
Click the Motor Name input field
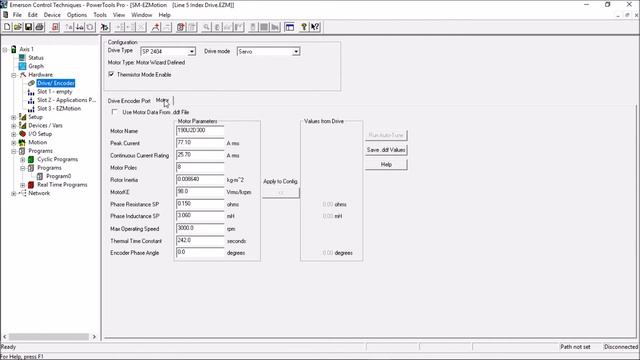click(200, 131)
